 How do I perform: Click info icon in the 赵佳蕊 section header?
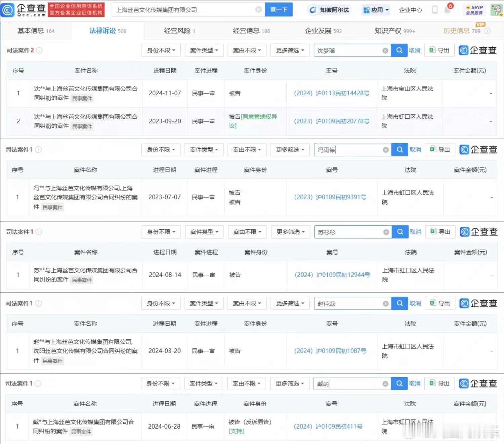pyautogui.click(x=39, y=303)
